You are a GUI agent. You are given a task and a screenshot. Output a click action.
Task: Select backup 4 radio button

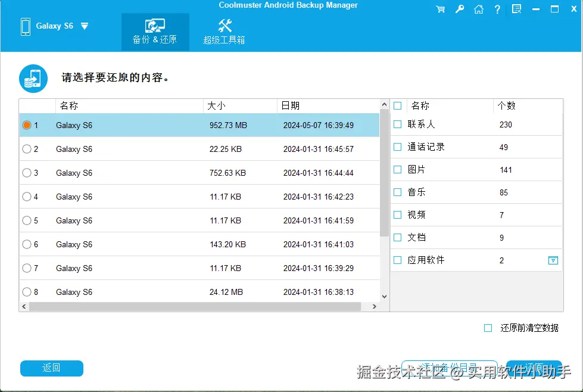point(27,197)
